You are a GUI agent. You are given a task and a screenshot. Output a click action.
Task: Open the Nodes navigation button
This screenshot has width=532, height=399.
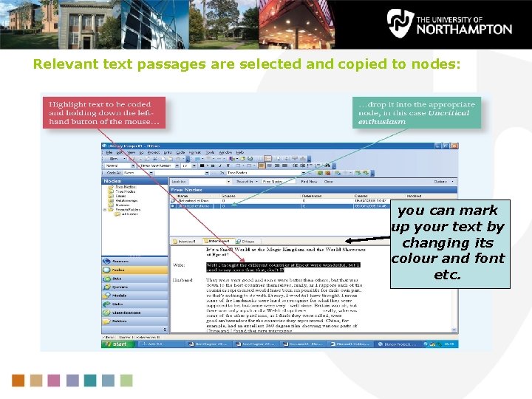(x=134, y=270)
